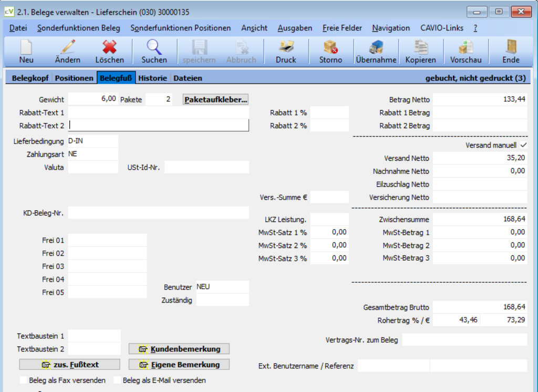
Task: Click the Kopieren documents icon
Action: 421,47
